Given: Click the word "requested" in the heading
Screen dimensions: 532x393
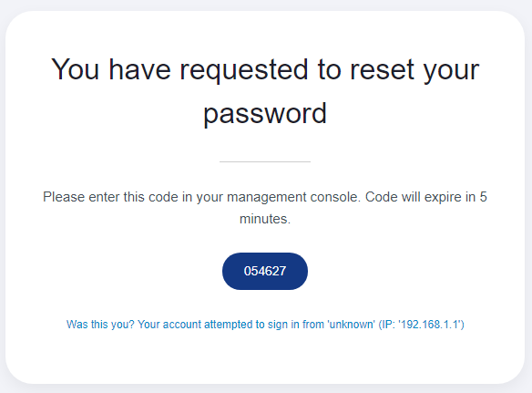Looking at the screenshot, I should pyautogui.click(x=243, y=69).
